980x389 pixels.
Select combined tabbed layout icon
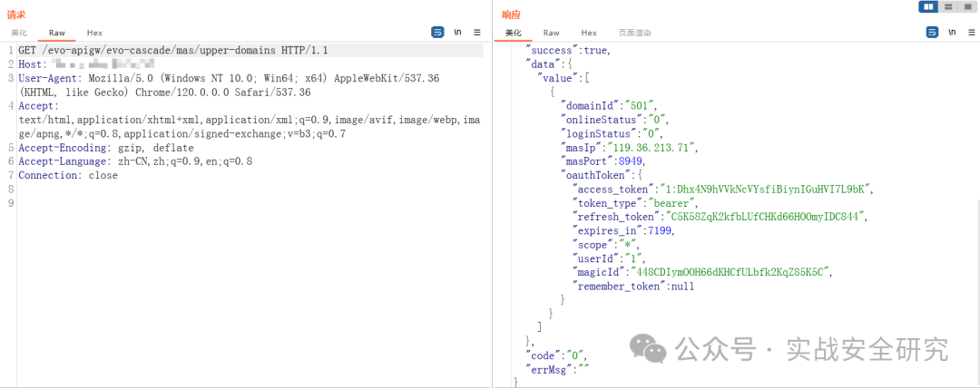966,7
